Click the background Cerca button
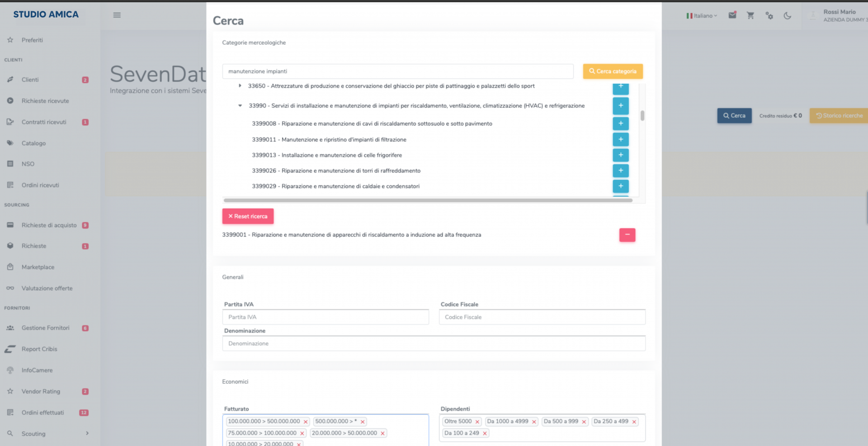Viewport: 868px width, 446px height. coord(734,116)
